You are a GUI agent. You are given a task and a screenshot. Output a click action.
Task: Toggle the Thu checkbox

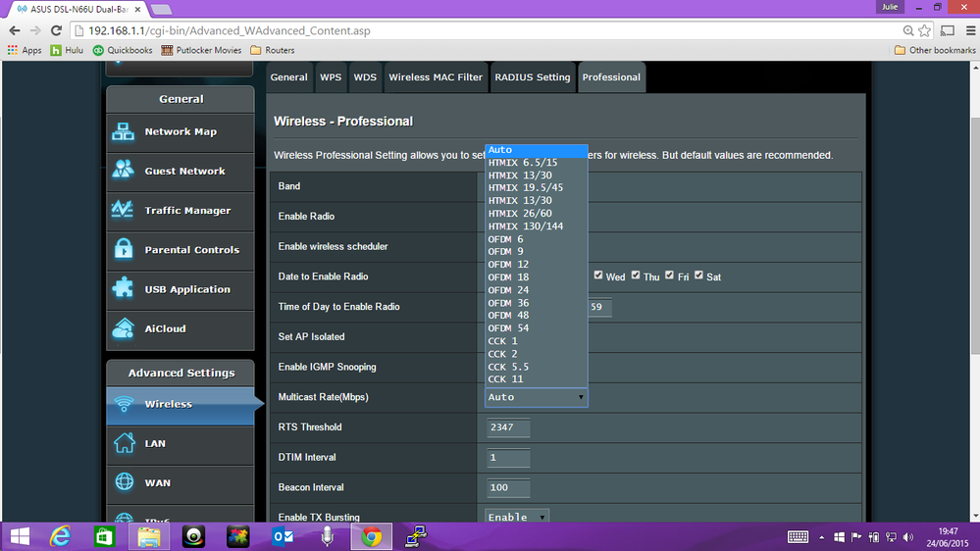click(x=636, y=275)
